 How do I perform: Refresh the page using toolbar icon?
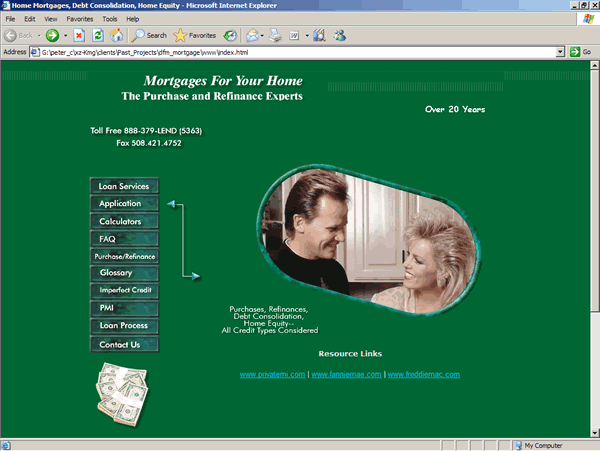pos(98,36)
